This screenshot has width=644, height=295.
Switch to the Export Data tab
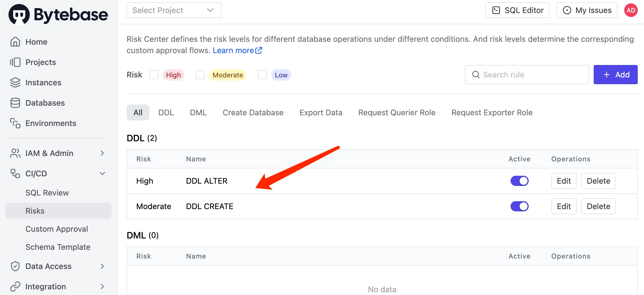(x=321, y=112)
